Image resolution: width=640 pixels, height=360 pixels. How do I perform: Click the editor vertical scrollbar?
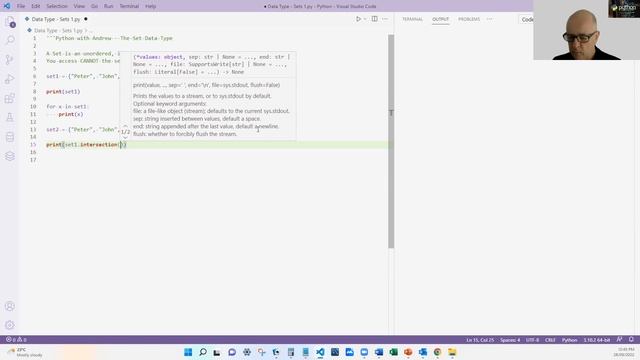[391, 141]
